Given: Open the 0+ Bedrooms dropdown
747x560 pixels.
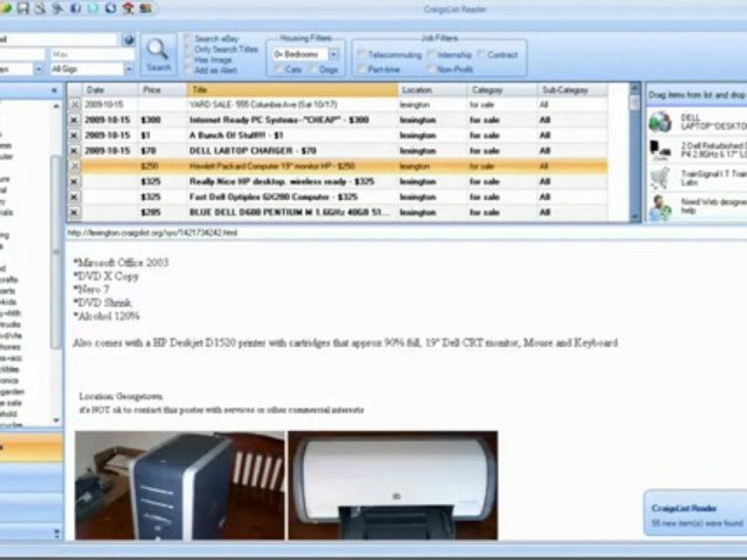Looking at the screenshot, I should click(x=334, y=54).
